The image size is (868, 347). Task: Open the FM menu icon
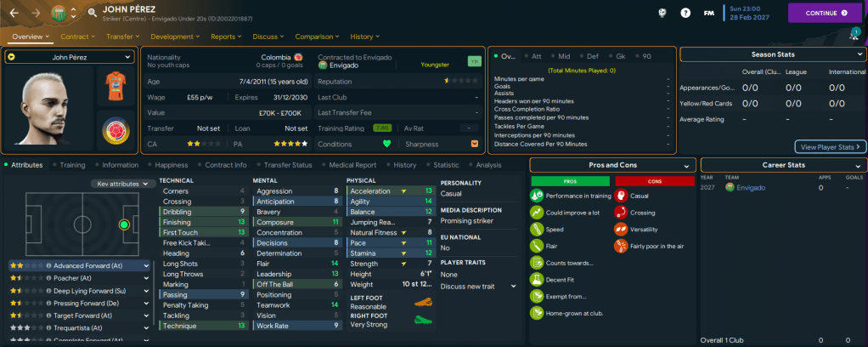[x=708, y=13]
